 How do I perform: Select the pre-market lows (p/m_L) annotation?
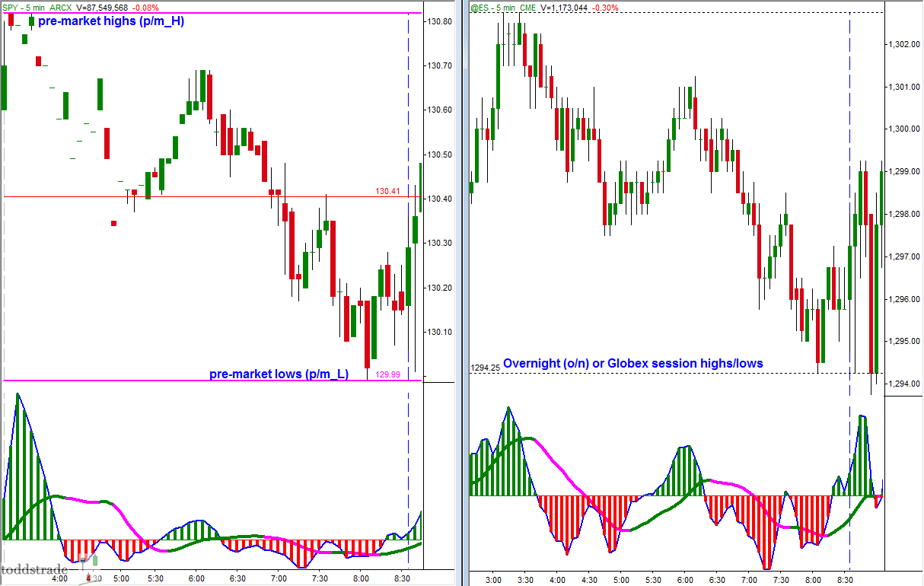(279, 374)
